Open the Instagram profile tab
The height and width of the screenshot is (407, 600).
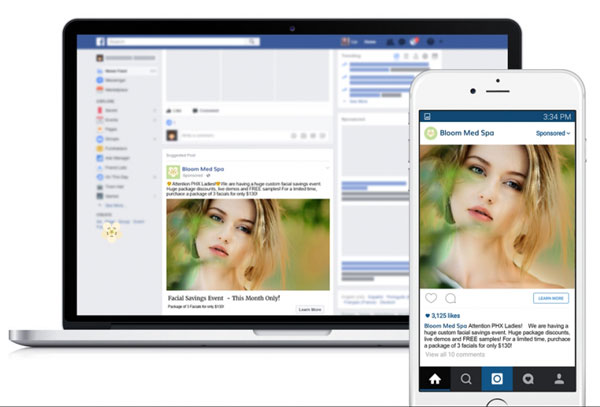point(558,380)
